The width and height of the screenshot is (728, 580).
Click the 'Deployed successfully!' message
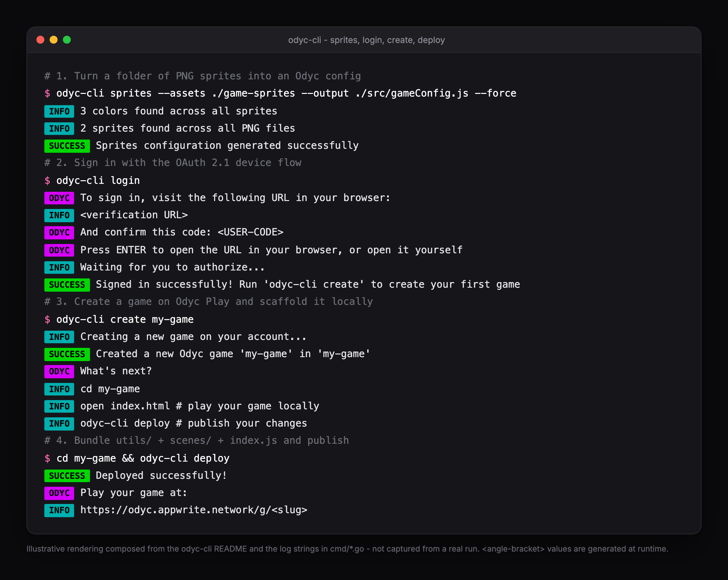(161, 476)
